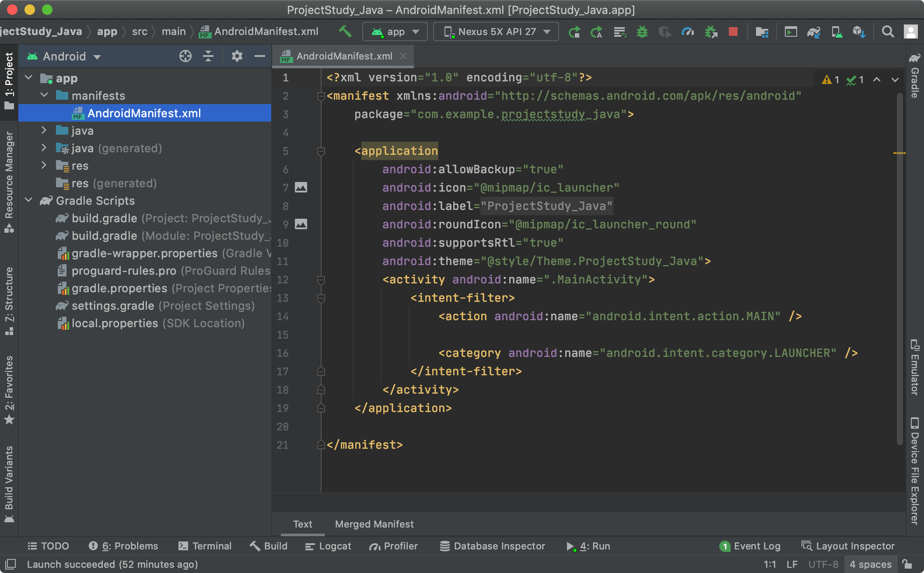Collapse the manifests folder

pos(44,95)
